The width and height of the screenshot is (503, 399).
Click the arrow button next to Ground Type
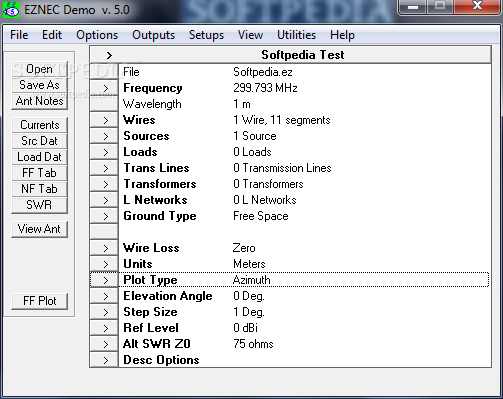tap(104, 216)
